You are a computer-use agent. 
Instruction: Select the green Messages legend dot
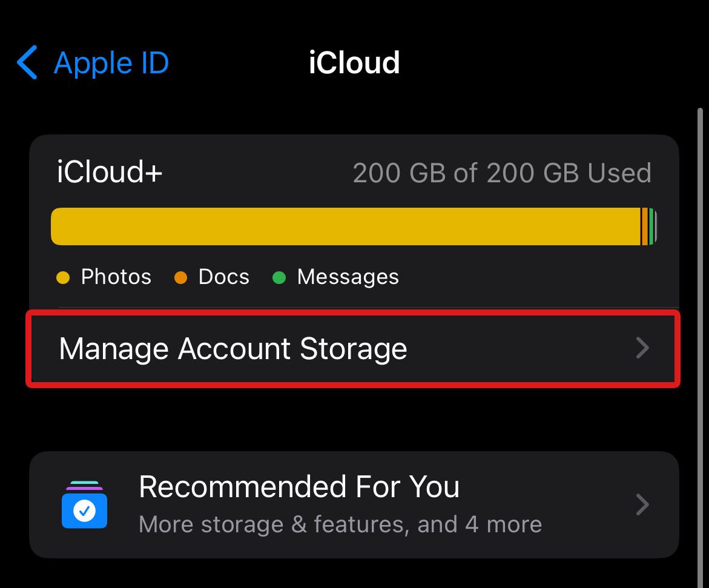(x=279, y=277)
